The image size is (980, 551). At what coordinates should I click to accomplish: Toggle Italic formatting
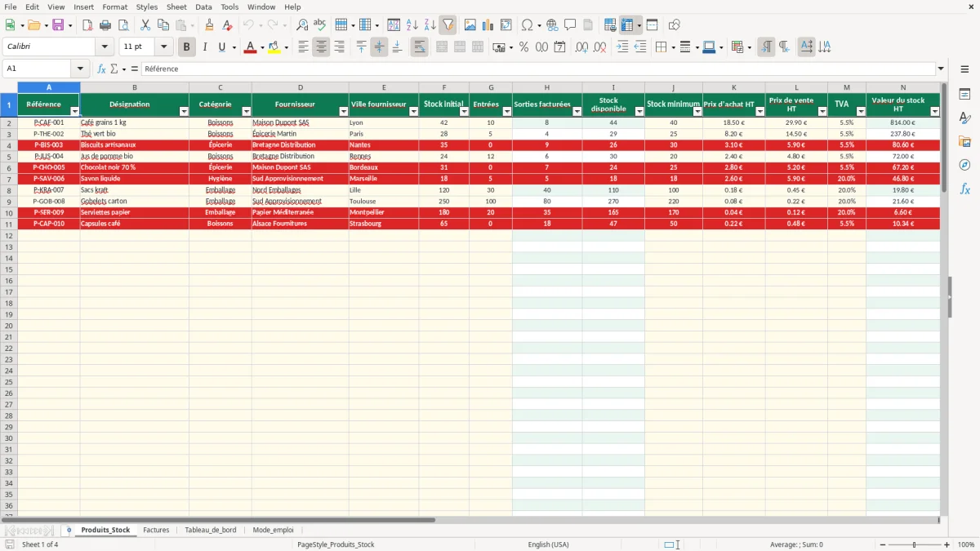tap(204, 47)
